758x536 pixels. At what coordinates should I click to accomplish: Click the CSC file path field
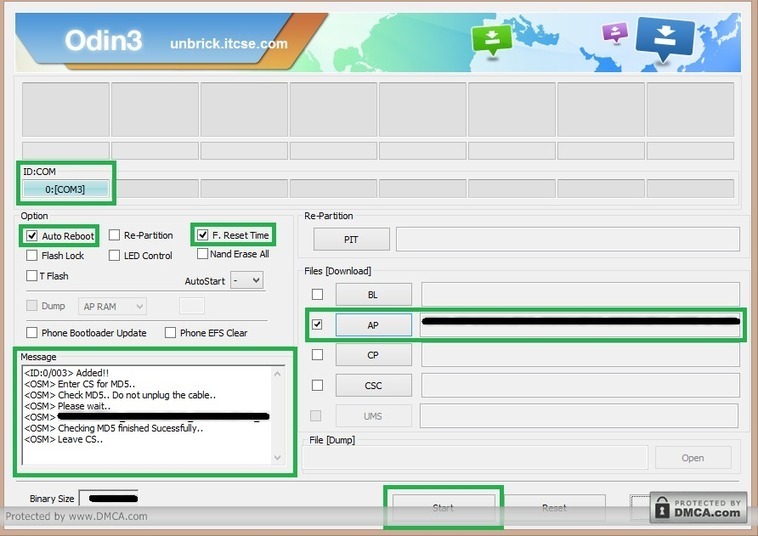click(x=580, y=385)
